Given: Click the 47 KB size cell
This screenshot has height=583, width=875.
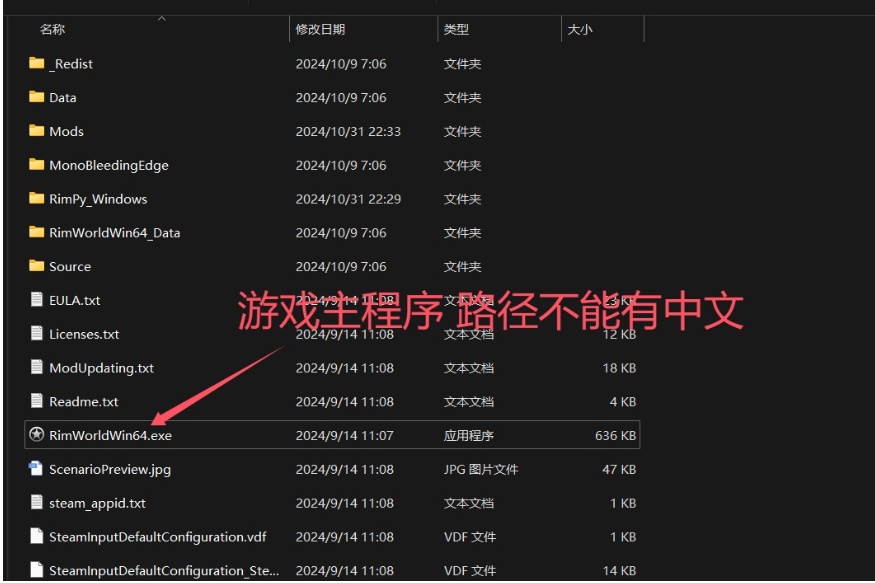Looking at the screenshot, I should point(619,469).
